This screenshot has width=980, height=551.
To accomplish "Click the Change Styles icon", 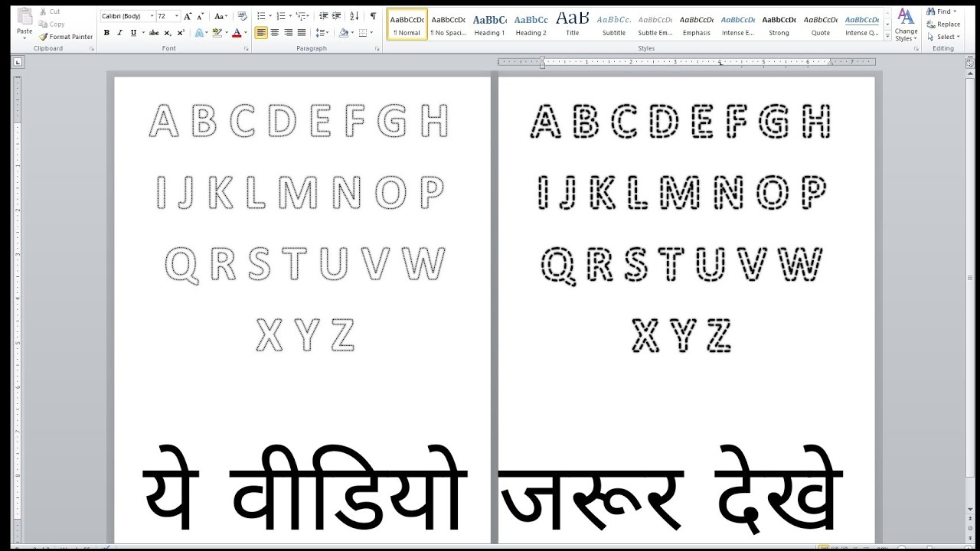I will (x=906, y=25).
